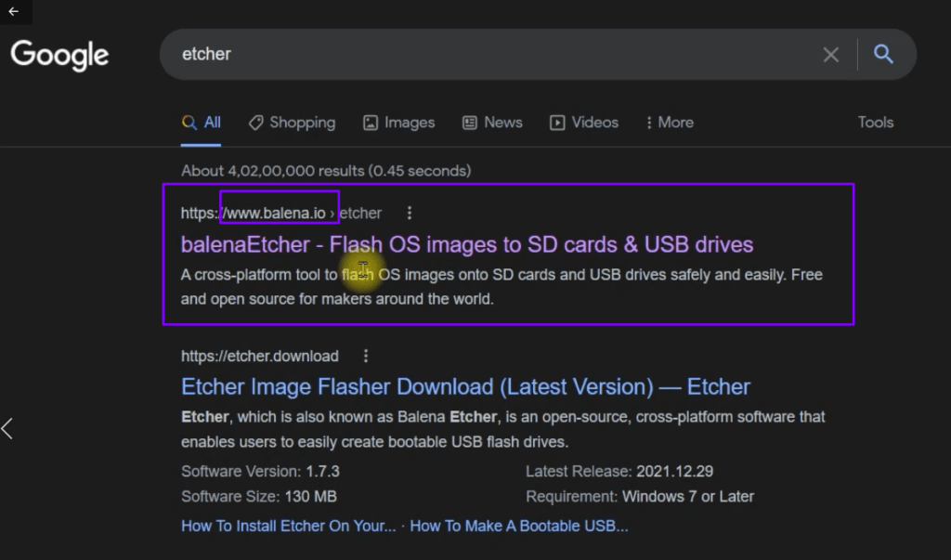Switch to the Shopping tab
This screenshot has height=560, width=951.
click(x=292, y=123)
